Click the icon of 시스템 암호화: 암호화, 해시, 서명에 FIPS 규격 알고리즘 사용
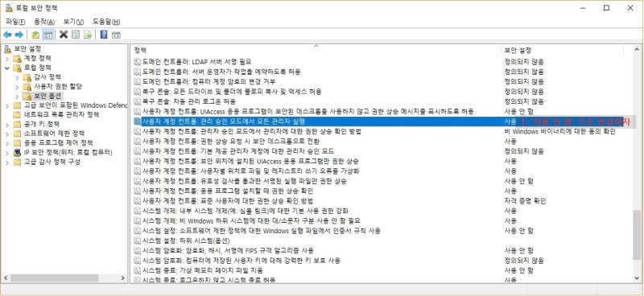The height and width of the screenshot is (296, 644). pyautogui.click(x=137, y=250)
